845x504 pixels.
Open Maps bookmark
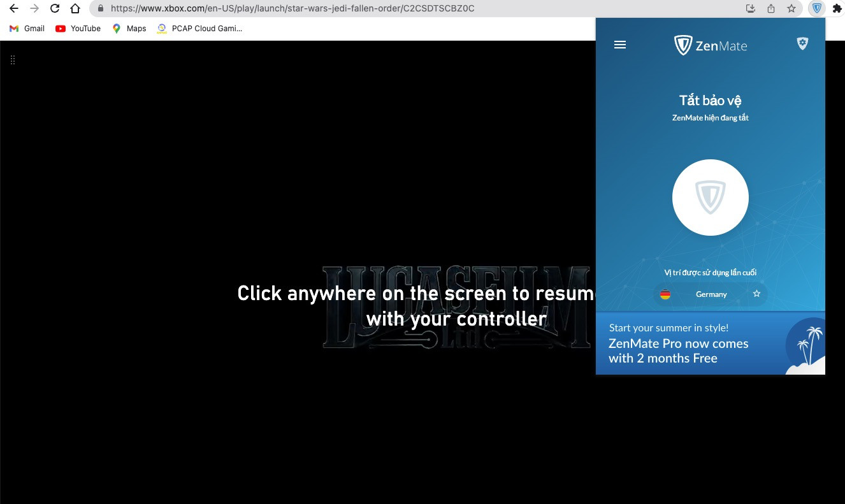129,28
